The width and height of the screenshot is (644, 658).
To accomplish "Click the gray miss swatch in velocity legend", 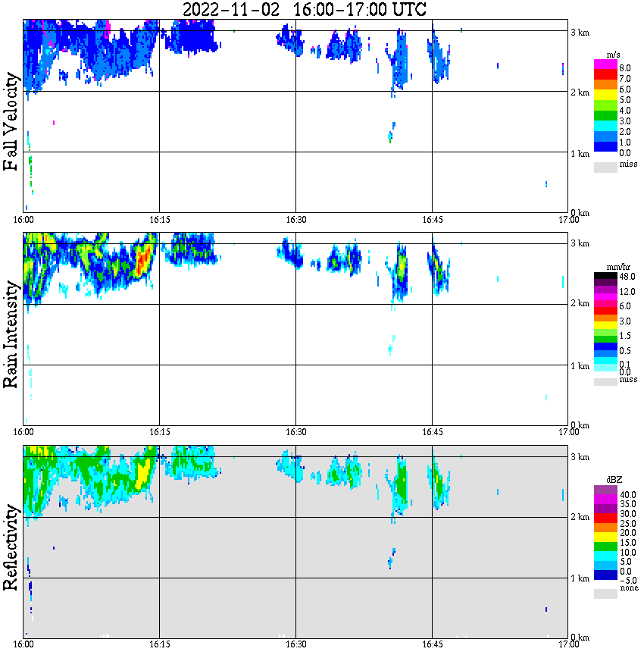I will [x=605, y=167].
